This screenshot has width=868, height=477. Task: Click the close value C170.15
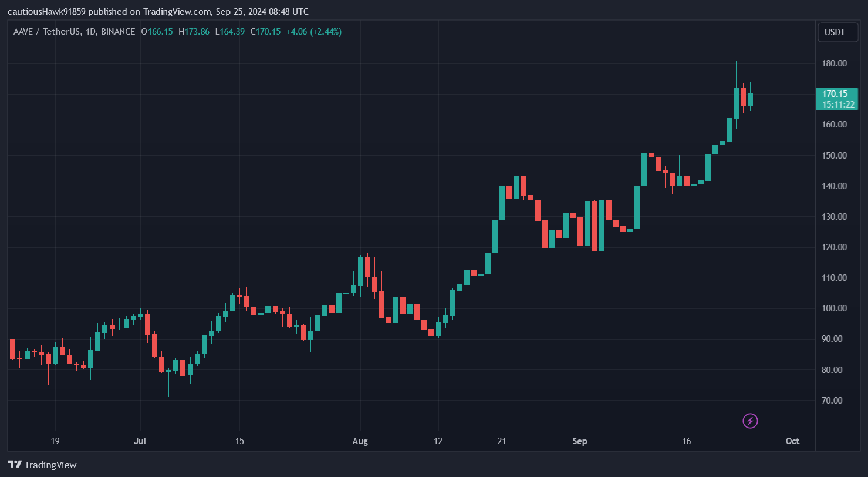point(265,32)
